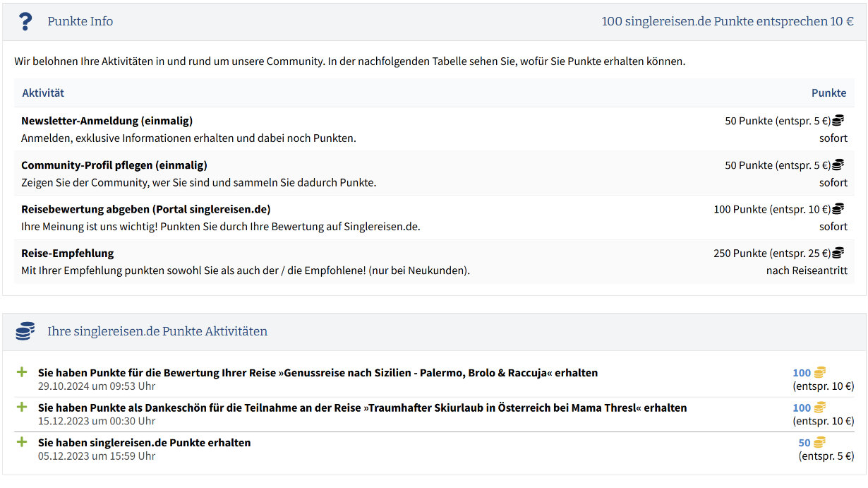
Task: Click the date '05.12.2023 um 15:59 Uhr'
Action: pos(97,456)
